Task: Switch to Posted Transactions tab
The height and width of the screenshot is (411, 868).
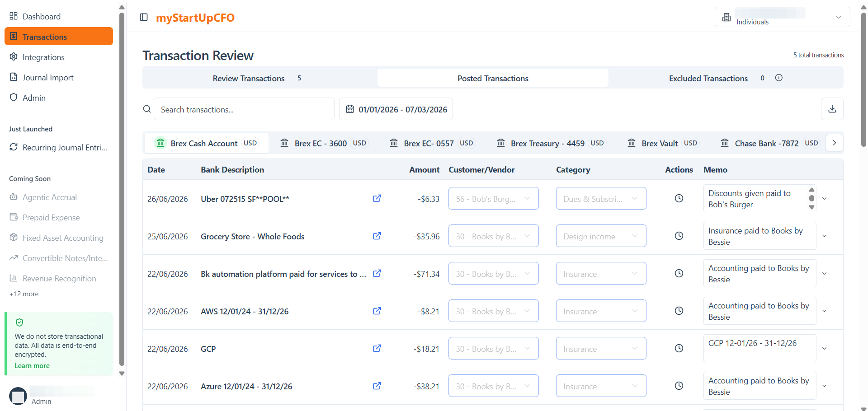Action: tap(493, 78)
